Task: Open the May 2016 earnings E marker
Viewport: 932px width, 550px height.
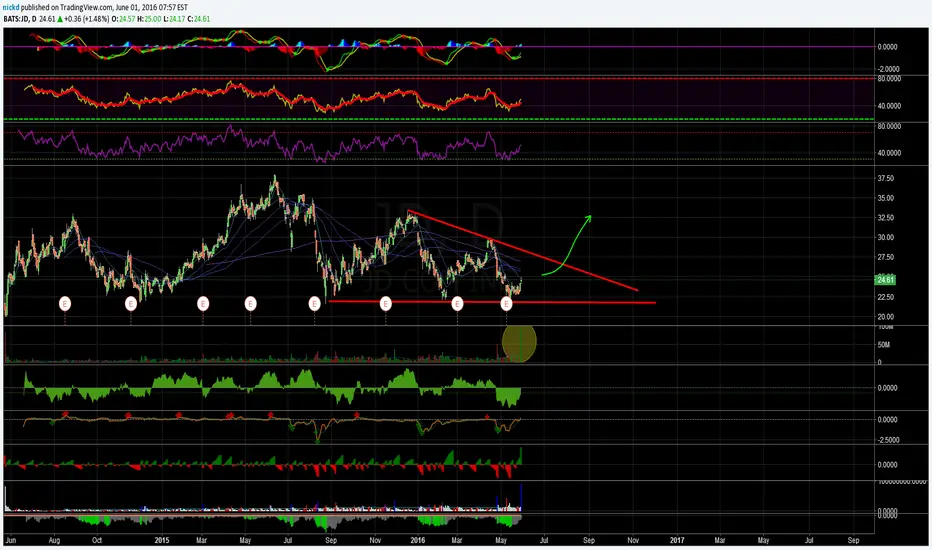Action: click(506, 304)
